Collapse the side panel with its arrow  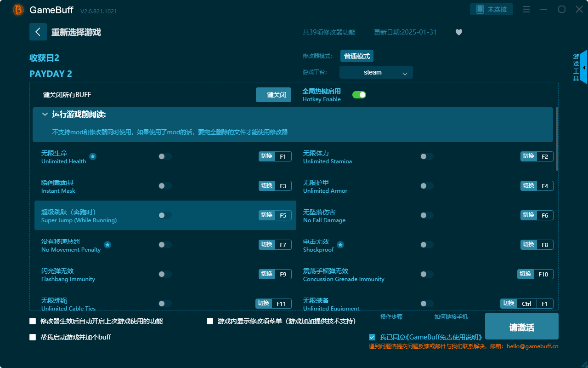(583, 67)
